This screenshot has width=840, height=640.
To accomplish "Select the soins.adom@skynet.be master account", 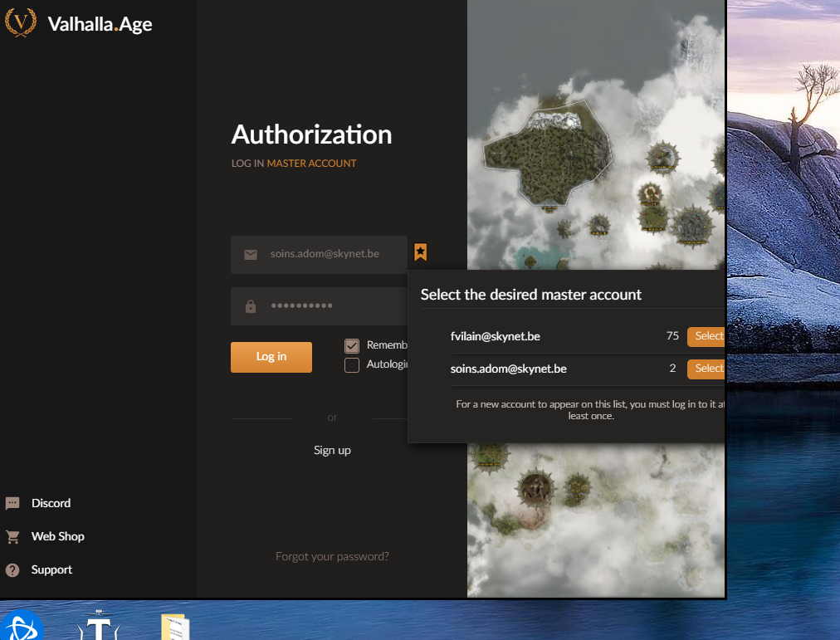I will pyautogui.click(x=706, y=369).
